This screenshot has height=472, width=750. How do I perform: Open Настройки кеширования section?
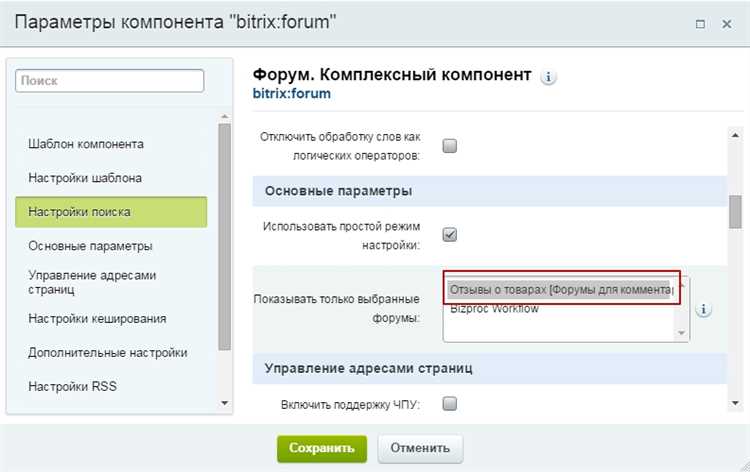[98, 318]
